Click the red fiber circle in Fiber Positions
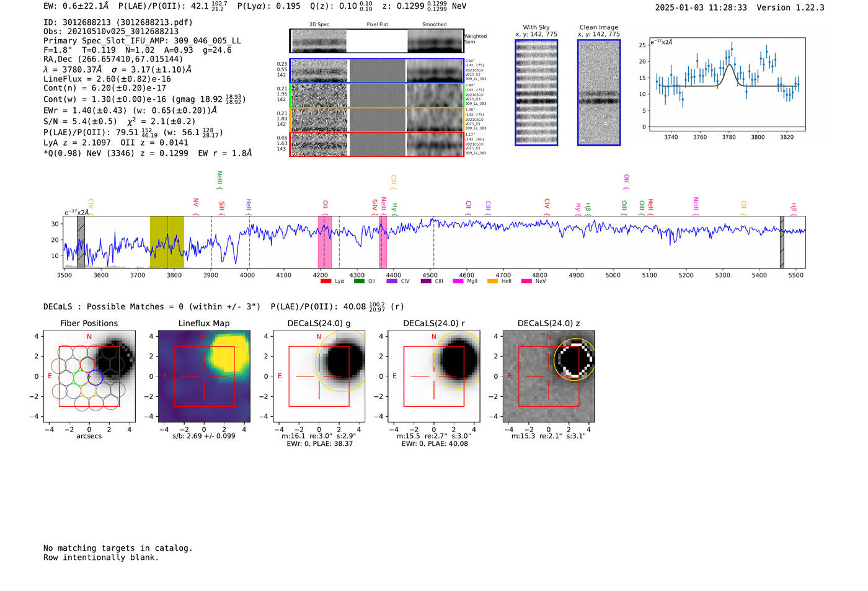The image size is (868, 591). (88, 364)
